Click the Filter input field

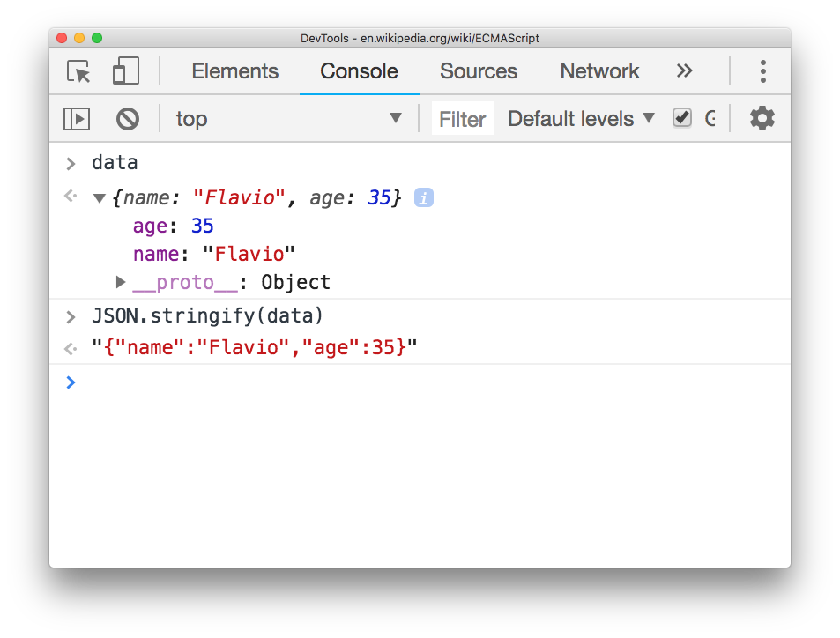[x=463, y=119]
